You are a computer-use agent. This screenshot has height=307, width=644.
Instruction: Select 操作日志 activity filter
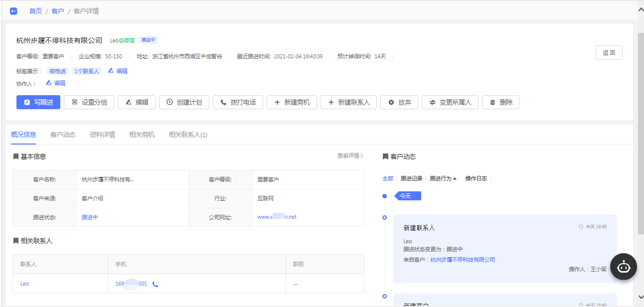(x=476, y=178)
